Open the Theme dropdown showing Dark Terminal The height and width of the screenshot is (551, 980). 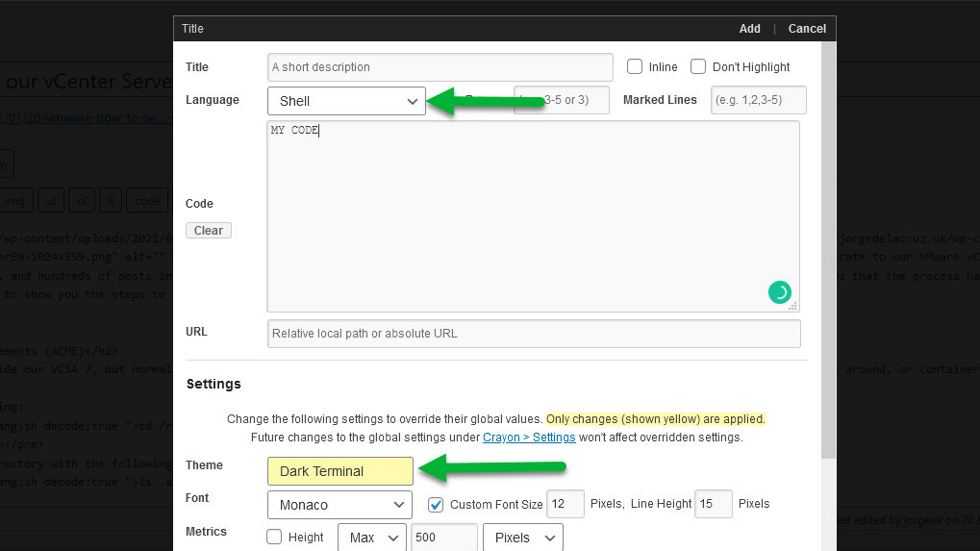point(340,471)
